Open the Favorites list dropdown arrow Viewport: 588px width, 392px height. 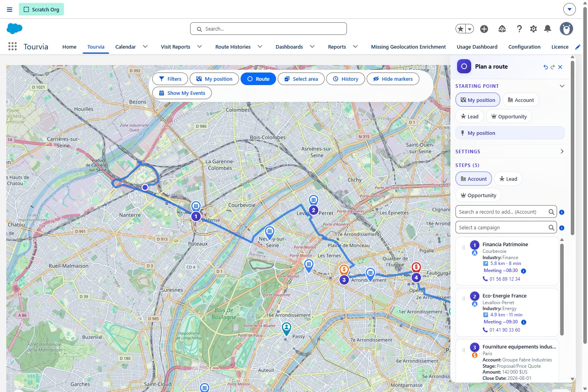pos(470,29)
